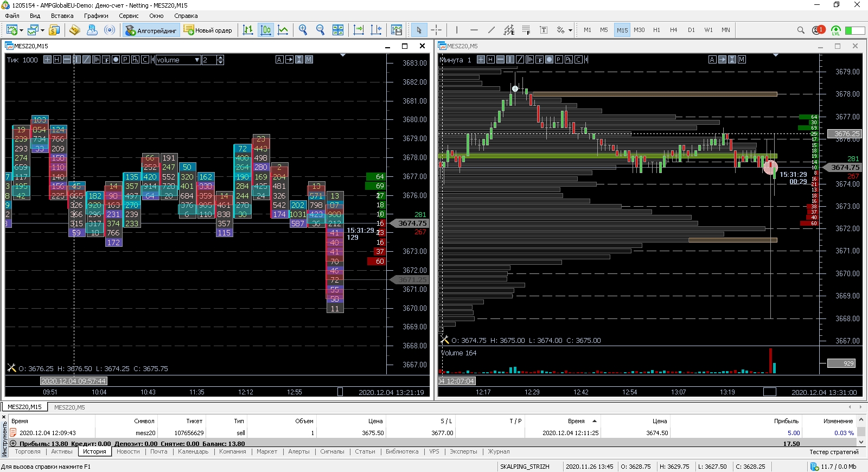
Task: Toggle the M button in M15 chart panel
Action: pyautogui.click(x=309, y=60)
